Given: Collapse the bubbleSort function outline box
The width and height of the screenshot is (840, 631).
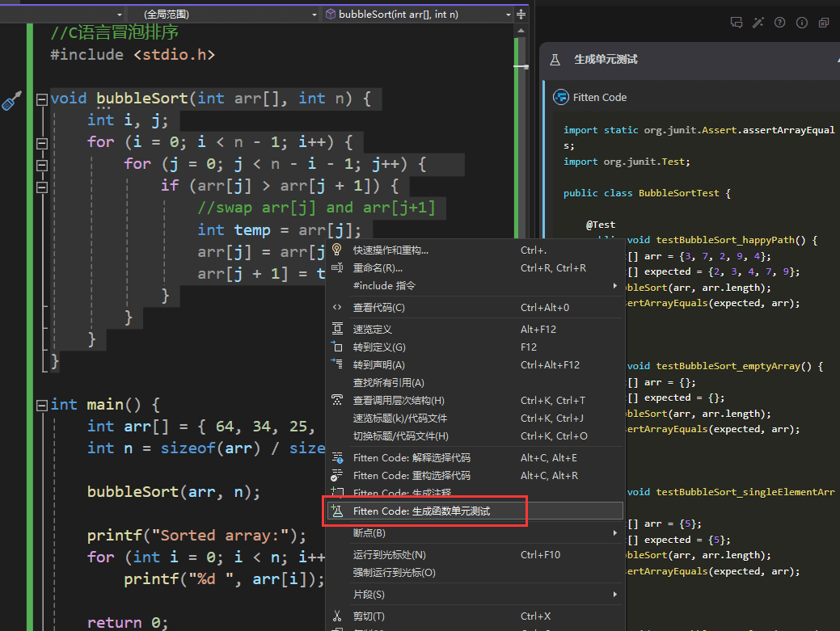Looking at the screenshot, I should point(41,99).
